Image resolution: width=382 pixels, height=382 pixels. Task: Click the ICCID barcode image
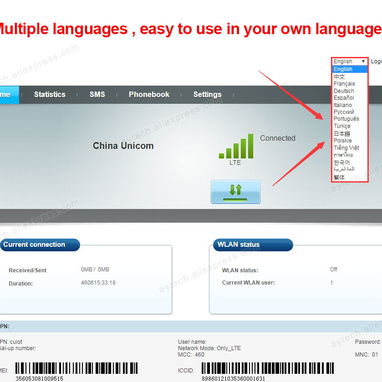(268, 368)
